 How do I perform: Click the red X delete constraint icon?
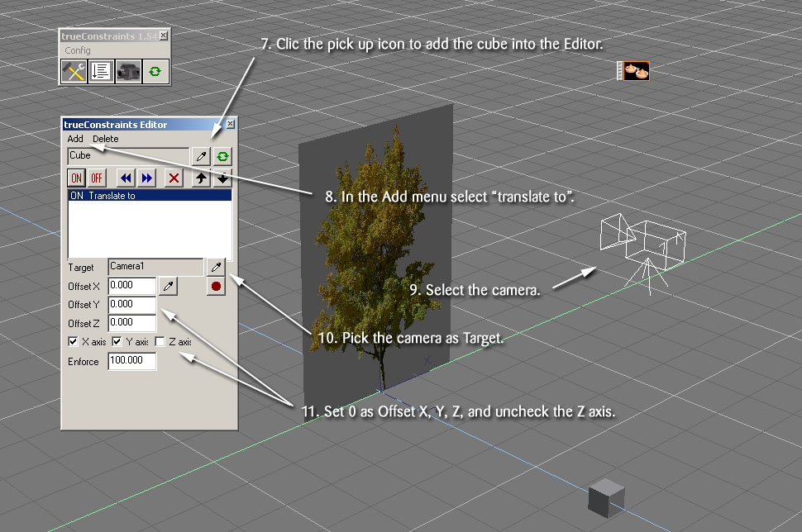point(174,178)
